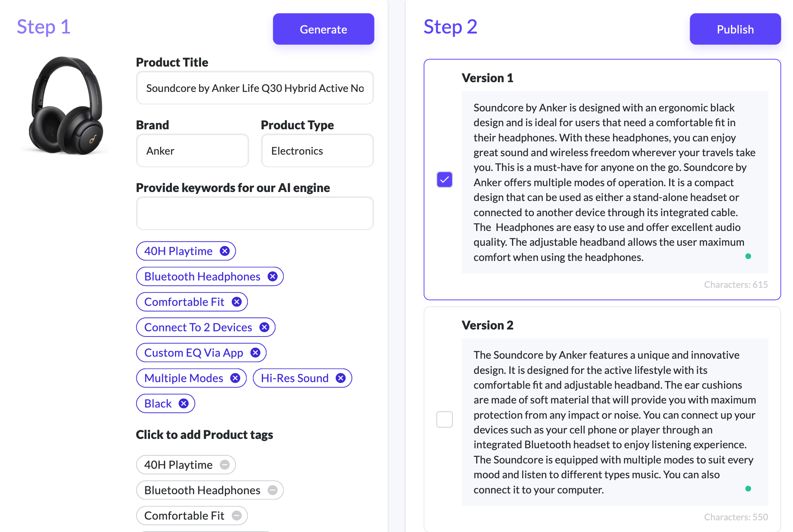Remove Connect To 2 Devices keyword
793x532 pixels.
[x=265, y=327]
